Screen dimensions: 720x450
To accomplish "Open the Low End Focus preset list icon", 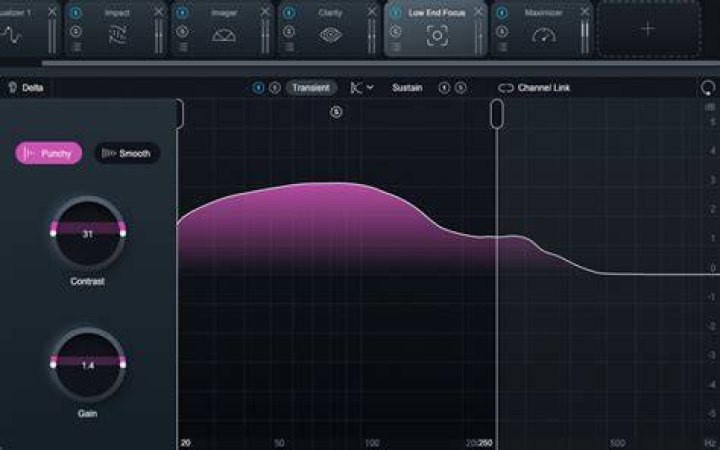I will [x=396, y=46].
